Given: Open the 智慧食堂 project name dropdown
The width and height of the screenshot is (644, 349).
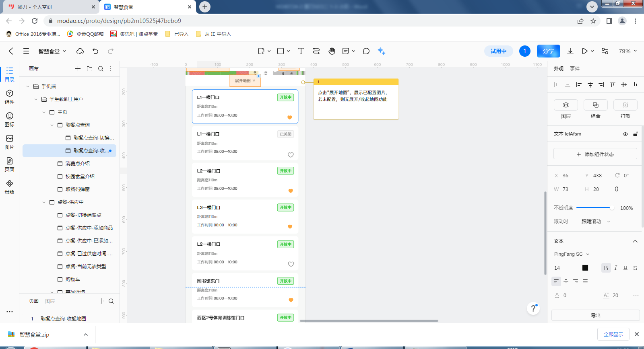Looking at the screenshot, I should pos(52,51).
